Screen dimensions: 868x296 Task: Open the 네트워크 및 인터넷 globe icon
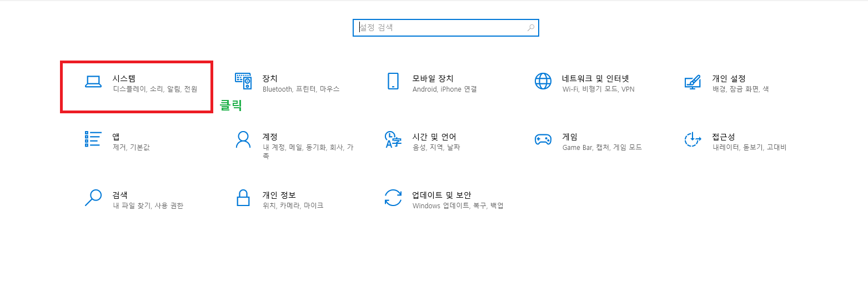click(543, 81)
